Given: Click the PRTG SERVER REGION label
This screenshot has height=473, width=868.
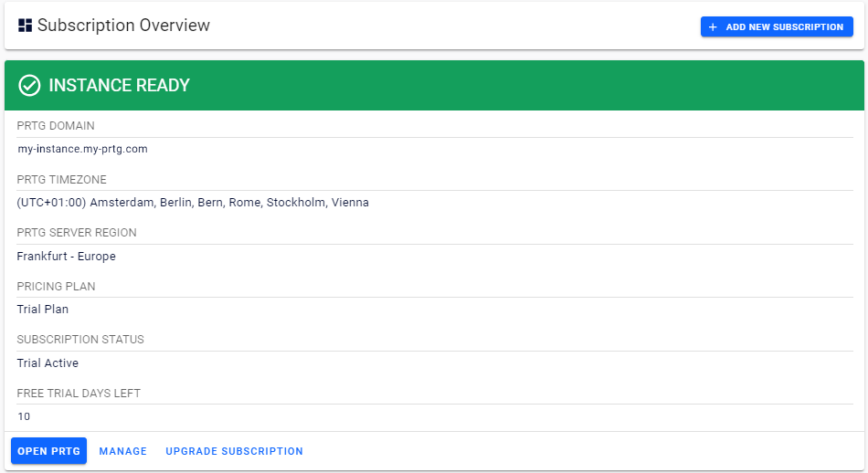Looking at the screenshot, I should 77,233.
